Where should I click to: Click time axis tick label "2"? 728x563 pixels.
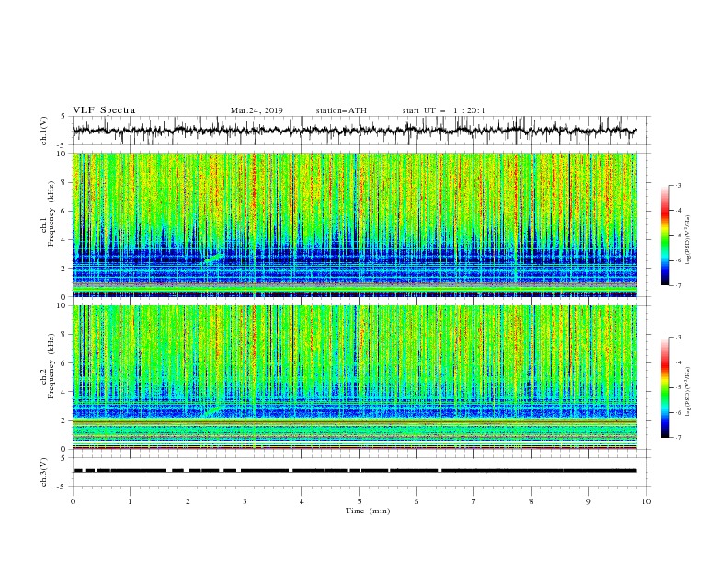click(188, 501)
